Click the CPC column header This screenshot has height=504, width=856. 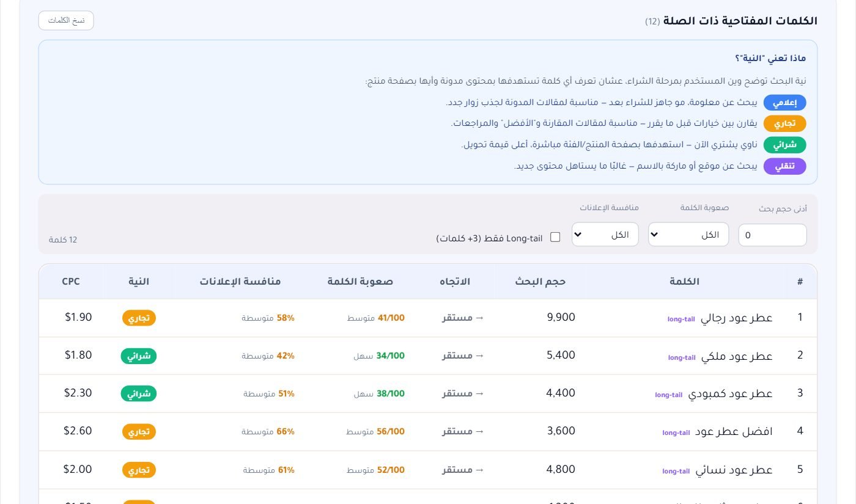point(71,282)
